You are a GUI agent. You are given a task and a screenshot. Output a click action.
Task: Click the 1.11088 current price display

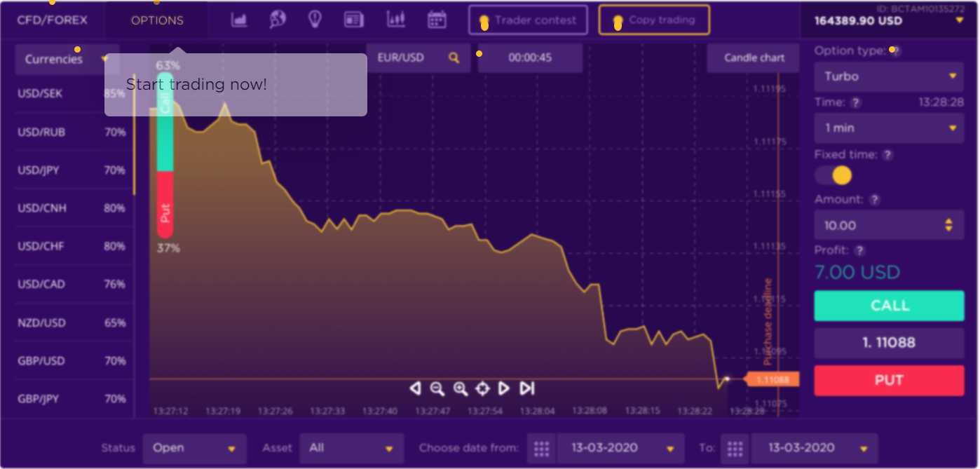pos(889,343)
